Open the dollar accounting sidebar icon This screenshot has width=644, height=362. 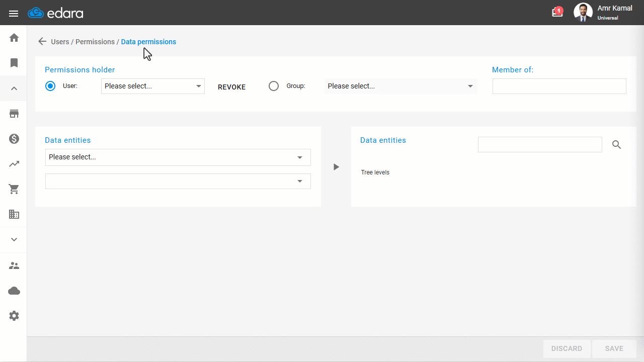14,139
